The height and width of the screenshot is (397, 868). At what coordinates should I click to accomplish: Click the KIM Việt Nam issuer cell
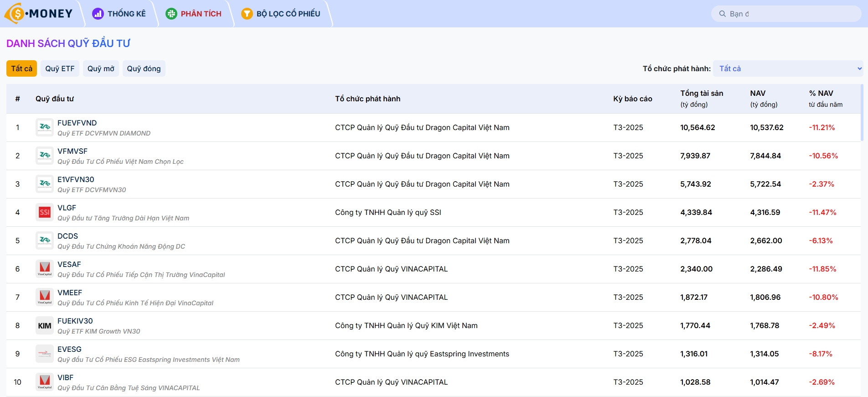tap(406, 325)
